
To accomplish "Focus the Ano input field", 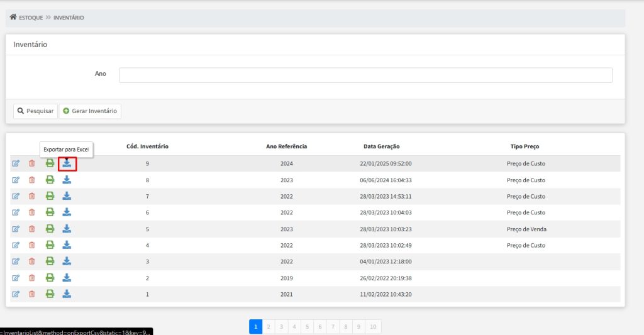I will coord(365,75).
